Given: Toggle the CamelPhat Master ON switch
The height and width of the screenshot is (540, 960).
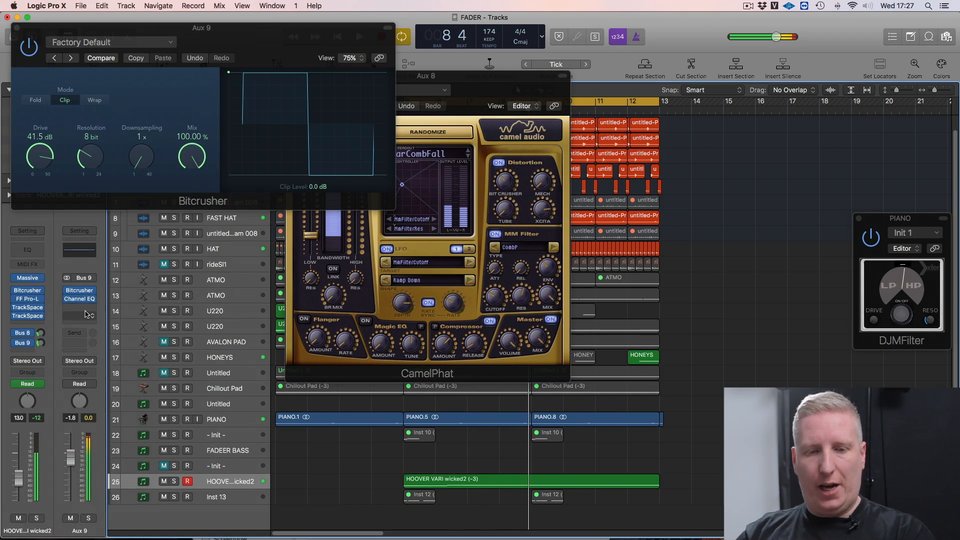Looking at the screenshot, I should (550, 320).
